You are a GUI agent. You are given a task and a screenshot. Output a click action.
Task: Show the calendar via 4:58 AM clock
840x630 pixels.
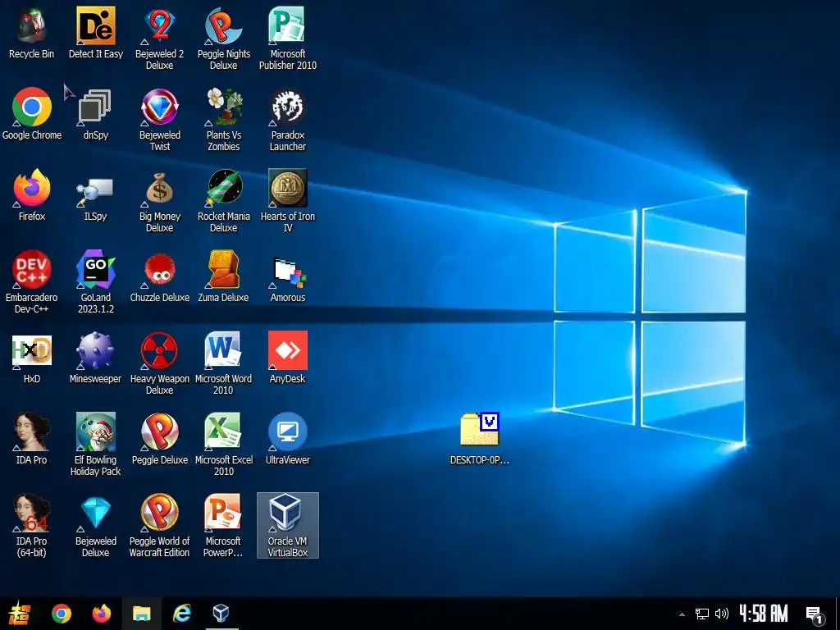764,614
